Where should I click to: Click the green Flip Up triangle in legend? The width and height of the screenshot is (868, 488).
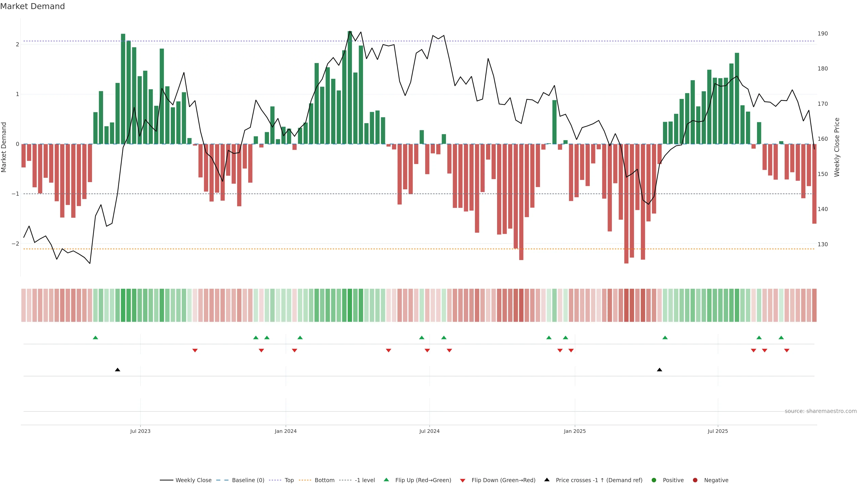pyautogui.click(x=386, y=480)
